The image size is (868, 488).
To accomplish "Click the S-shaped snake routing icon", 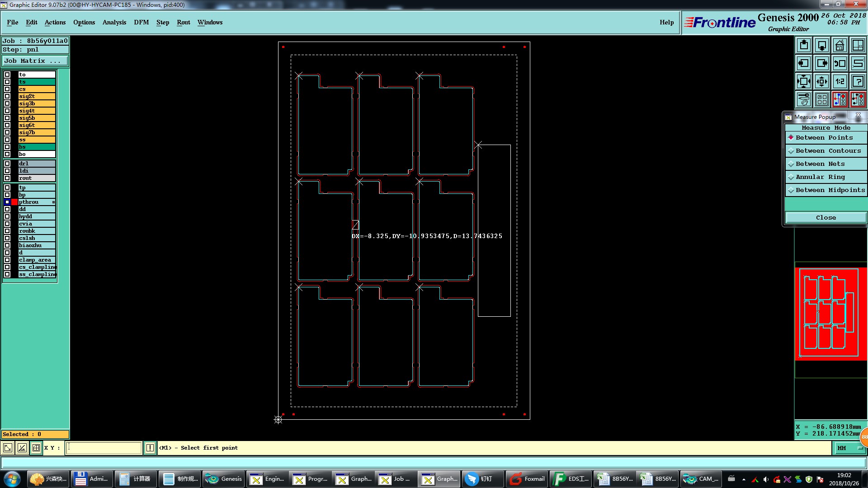I will pyautogui.click(x=858, y=63).
